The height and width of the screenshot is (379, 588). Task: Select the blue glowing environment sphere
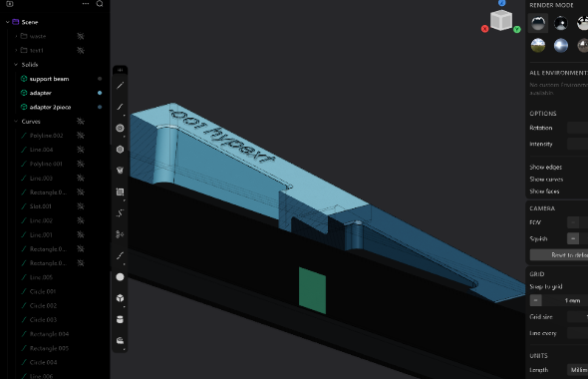pyautogui.click(x=561, y=46)
